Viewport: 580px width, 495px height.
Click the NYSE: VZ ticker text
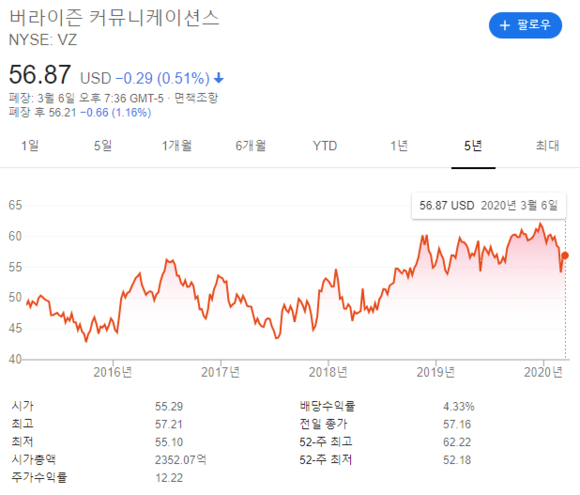[x=43, y=40]
